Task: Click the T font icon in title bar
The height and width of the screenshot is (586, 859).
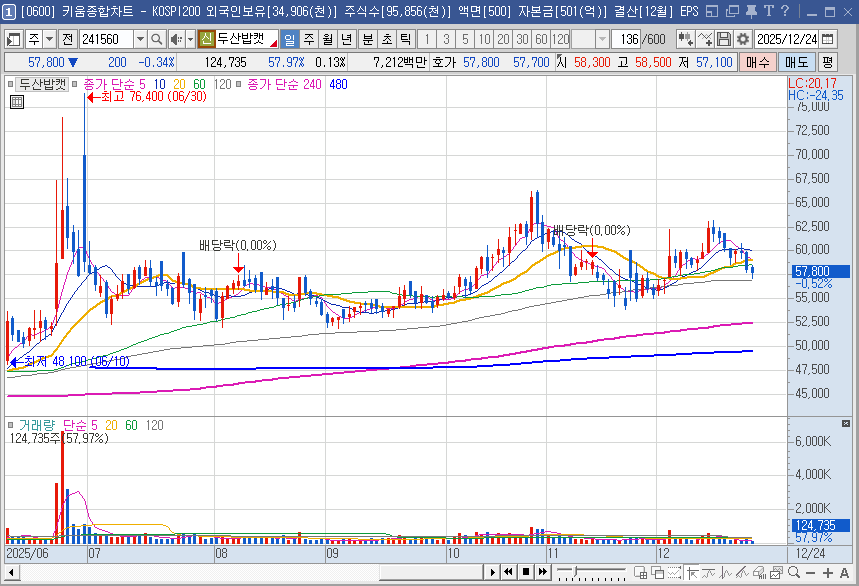Action: (x=769, y=12)
